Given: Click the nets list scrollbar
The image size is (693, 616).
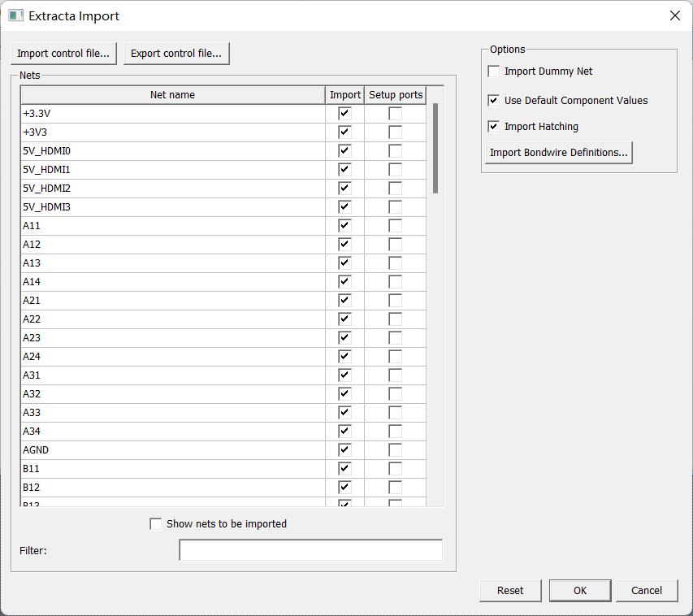Looking at the screenshot, I should pyautogui.click(x=435, y=146).
